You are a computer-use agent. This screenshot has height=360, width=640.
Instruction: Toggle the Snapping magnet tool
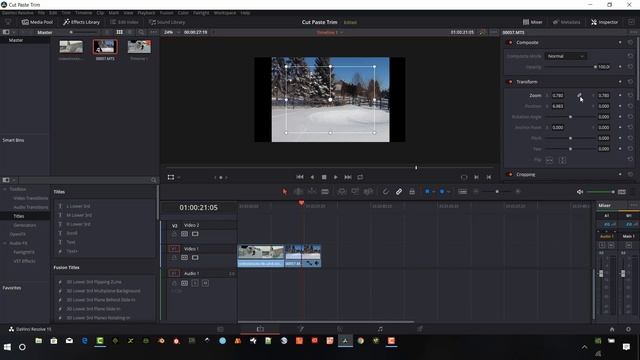click(385, 191)
